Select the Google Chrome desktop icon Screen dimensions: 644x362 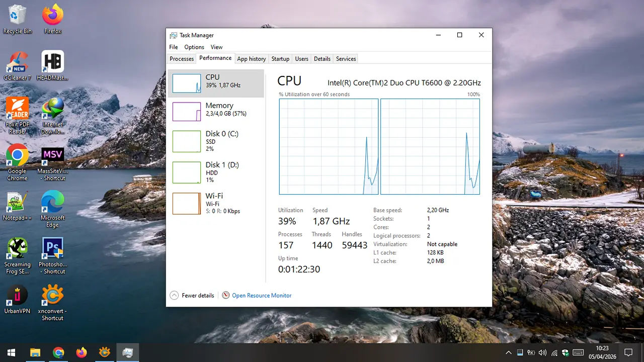[17, 162]
